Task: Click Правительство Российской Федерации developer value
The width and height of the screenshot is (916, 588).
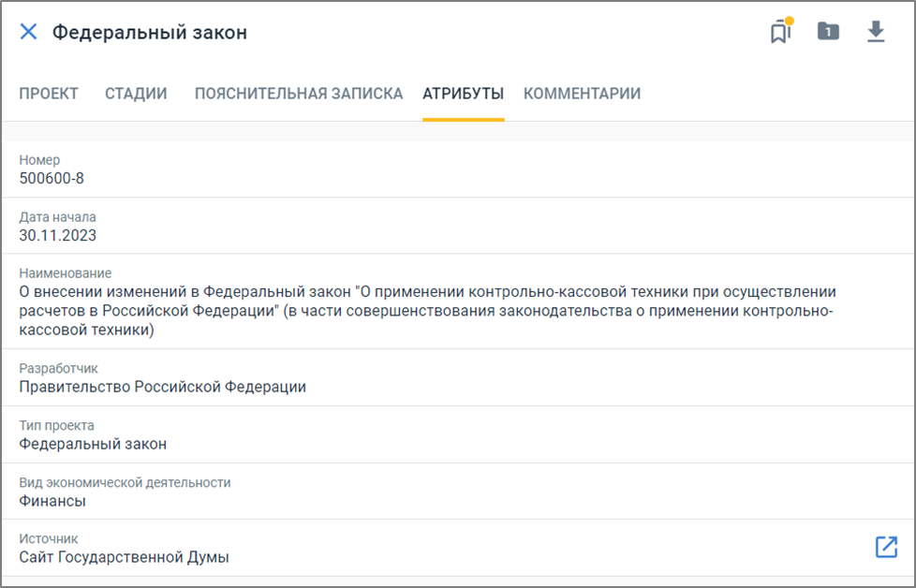Action: (162, 387)
